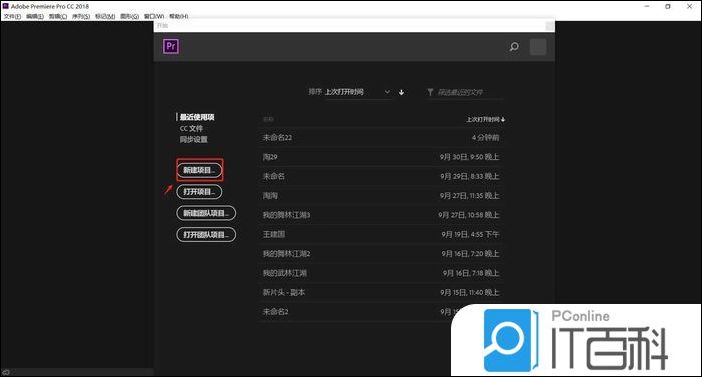This screenshot has height=377, width=702.
Task: Open search with the magnifier icon
Action: (x=514, y=47)
